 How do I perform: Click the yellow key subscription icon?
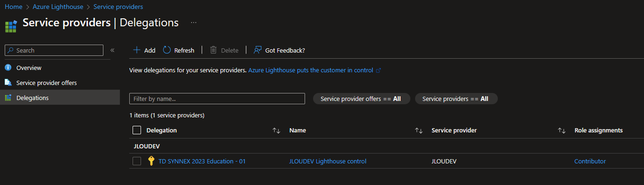tap(151, 161)
